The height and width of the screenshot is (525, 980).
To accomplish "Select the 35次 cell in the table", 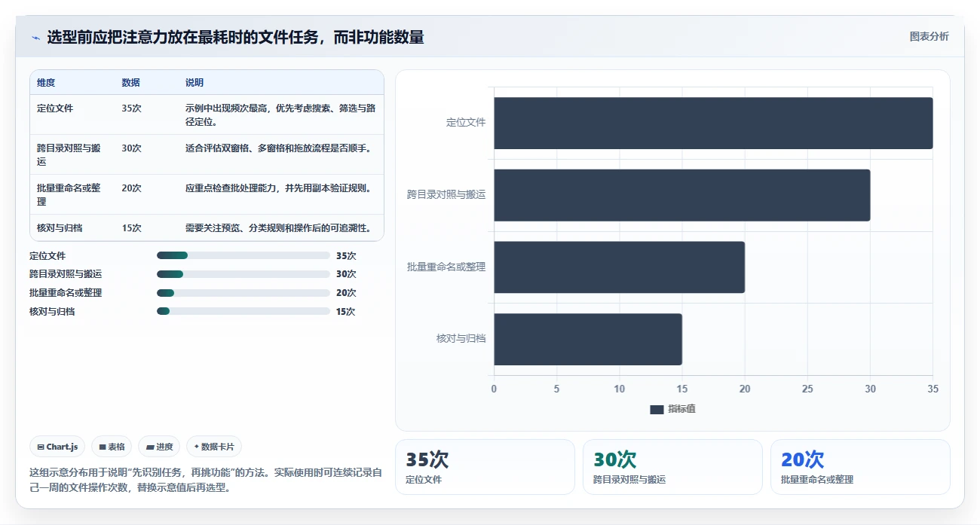I will tap(131, 108).
